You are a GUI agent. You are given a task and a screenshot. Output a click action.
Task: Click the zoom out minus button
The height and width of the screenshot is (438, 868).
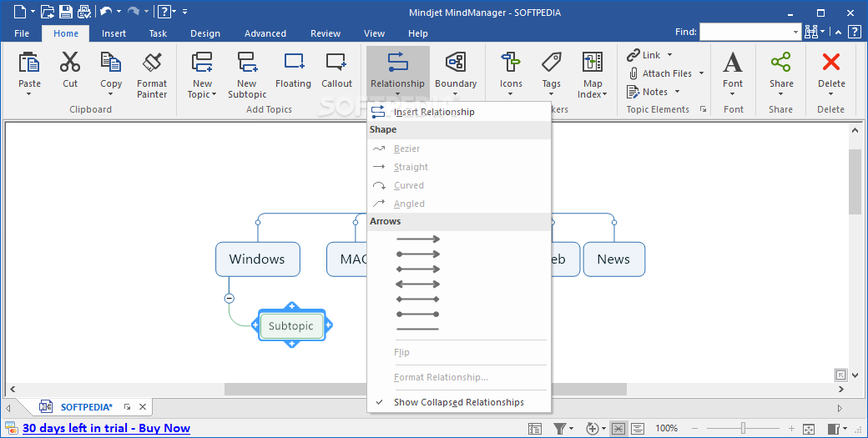(x=694, y=429)
